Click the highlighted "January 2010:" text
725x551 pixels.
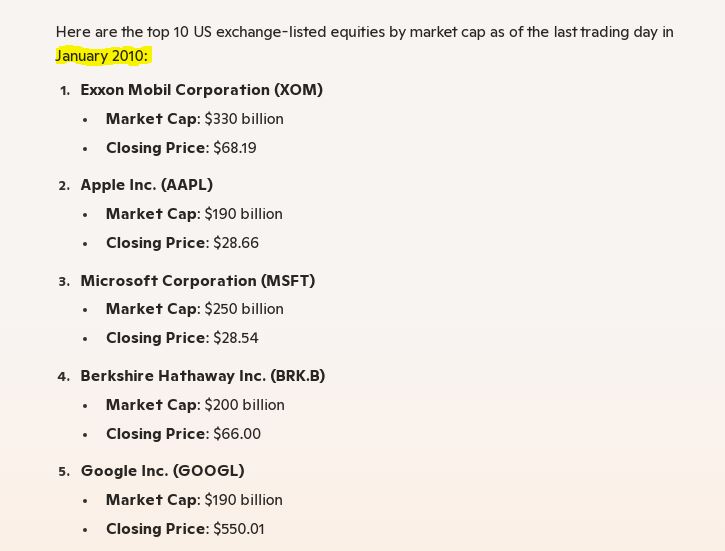[x=102, y=56]
